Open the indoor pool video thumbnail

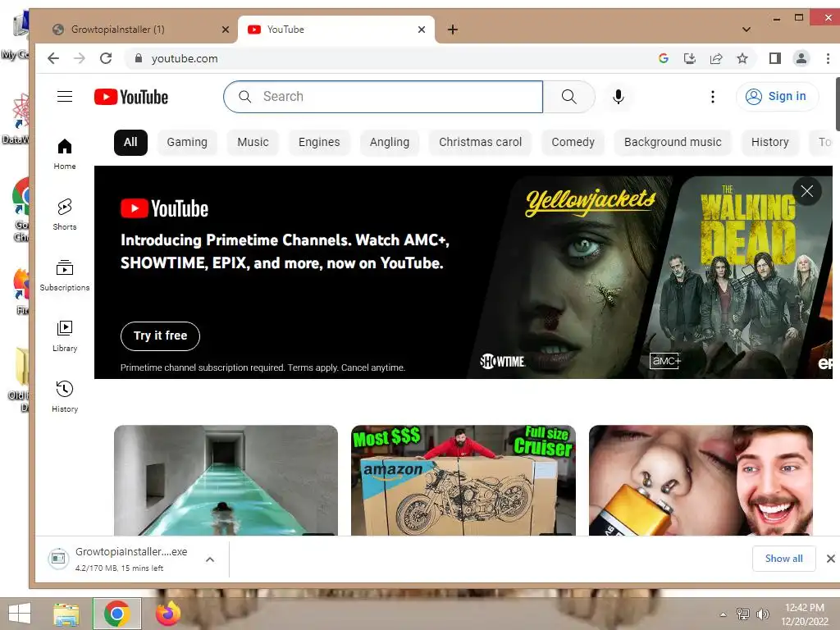(x=226, y=480)
